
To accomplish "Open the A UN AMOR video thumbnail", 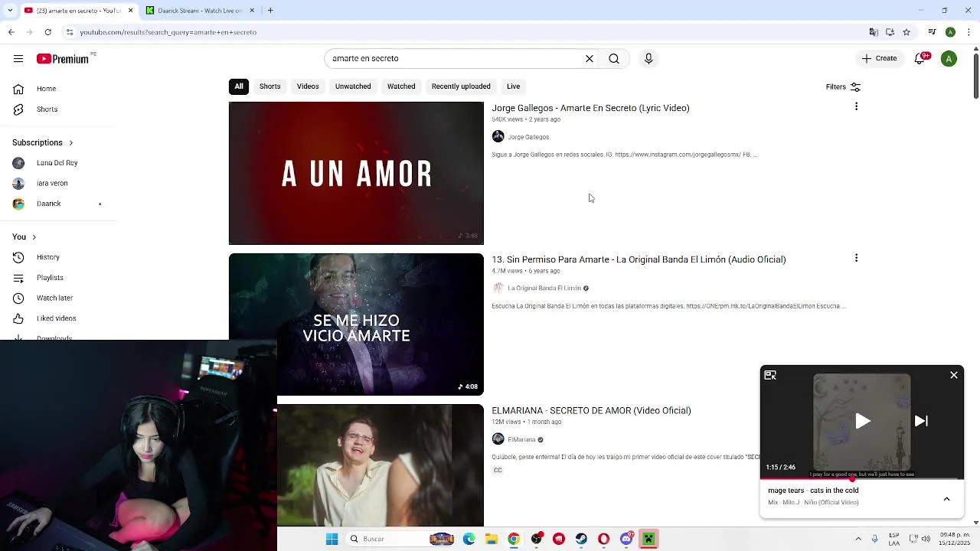I will (x=356, y=173).
